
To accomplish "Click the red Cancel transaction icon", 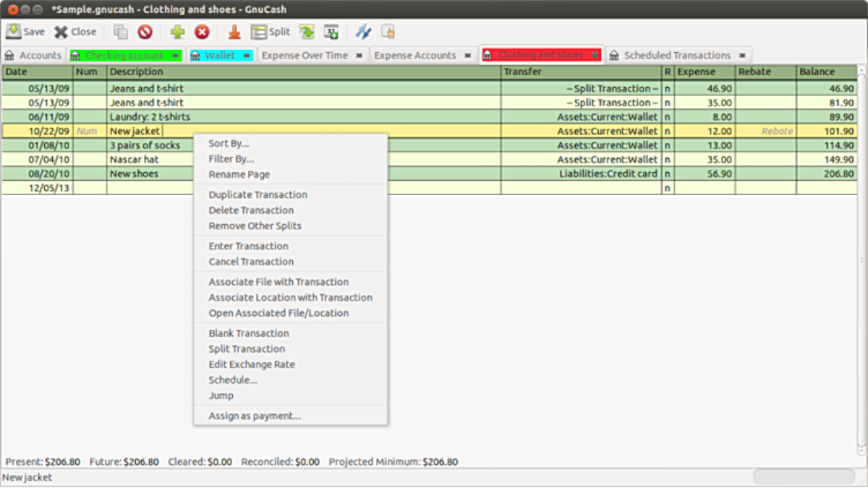I will (x=201, y=31).
